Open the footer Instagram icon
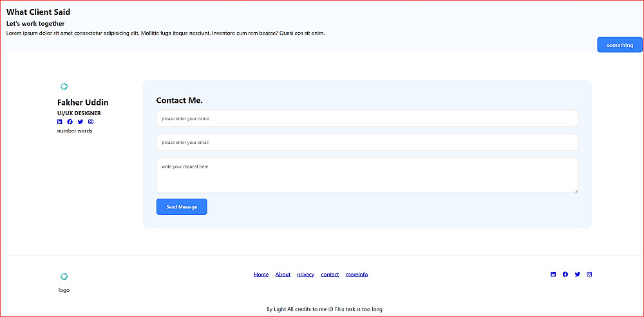 pyautogui.click(x=589, y=275)
